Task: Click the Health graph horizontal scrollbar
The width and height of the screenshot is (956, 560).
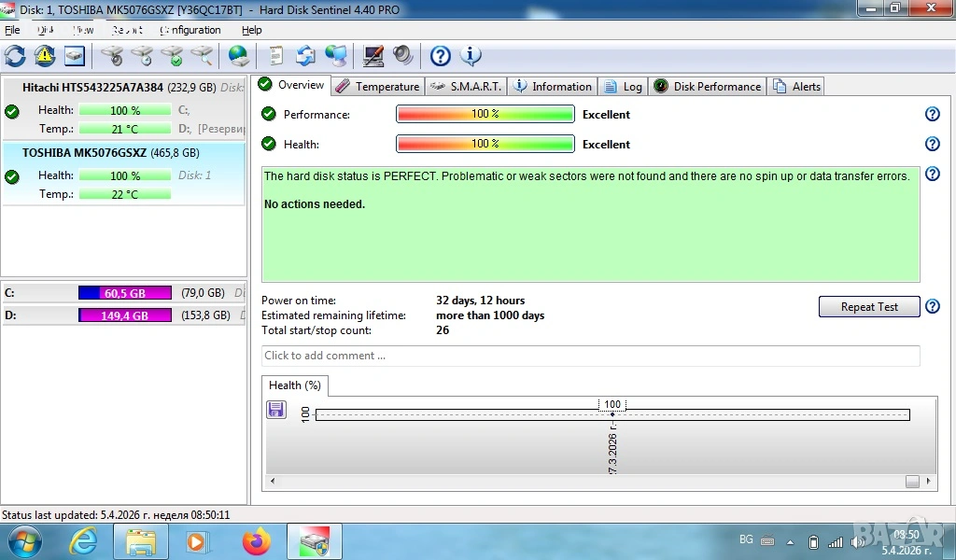Action: coord(597,482)
